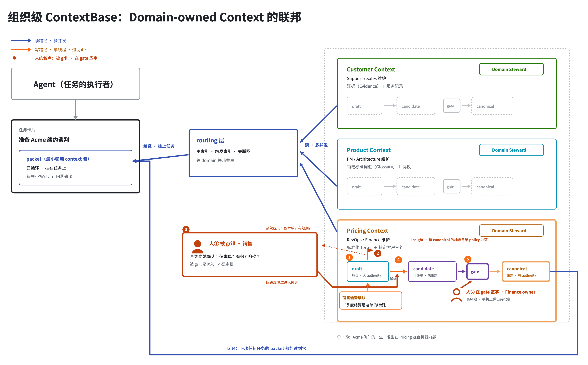Click the 闭环：下次任何任务的 packet 都能读到它 label
588x365 pixels.
[x=266, y=348]
